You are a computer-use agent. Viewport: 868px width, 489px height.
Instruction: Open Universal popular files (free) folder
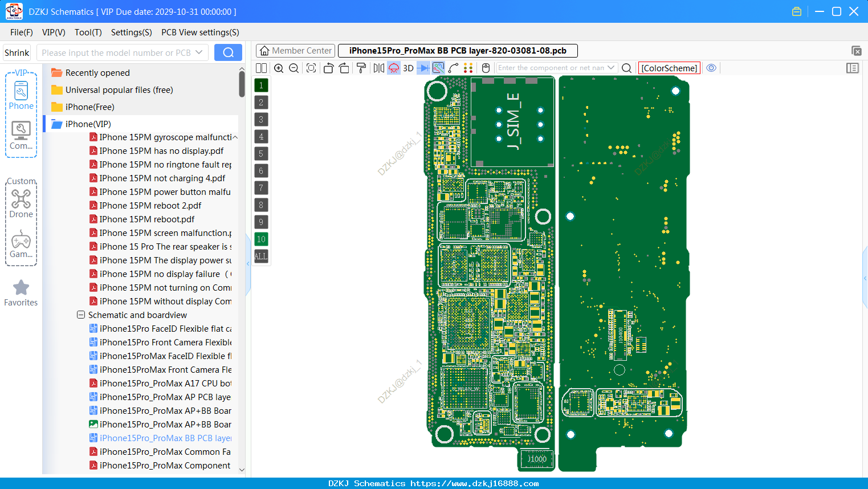point(119,90)
